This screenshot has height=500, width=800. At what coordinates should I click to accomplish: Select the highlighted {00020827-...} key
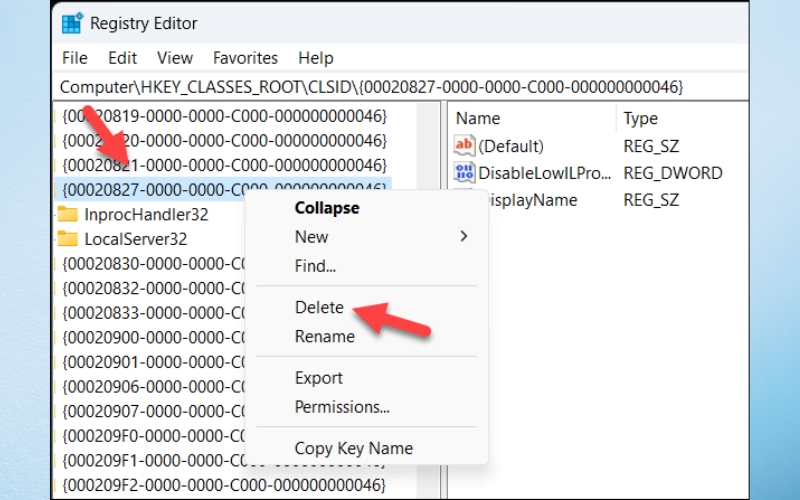click(x=223, y=189)
